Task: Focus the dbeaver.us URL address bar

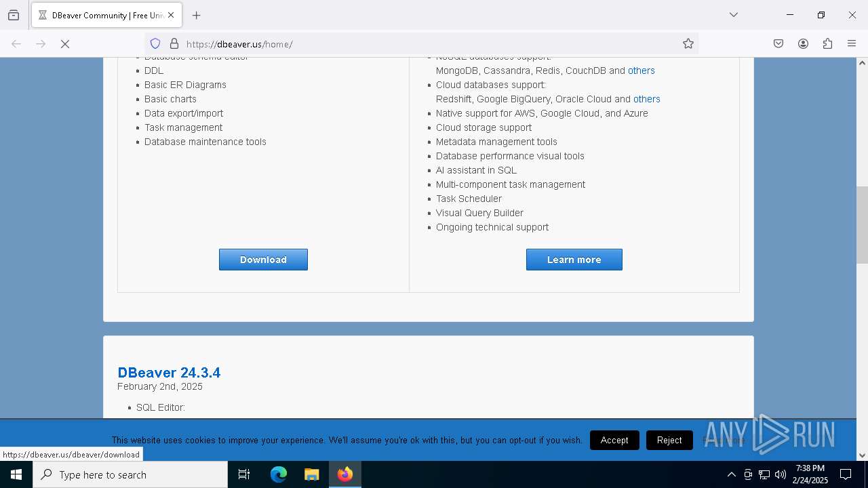Action: [420, 43]
